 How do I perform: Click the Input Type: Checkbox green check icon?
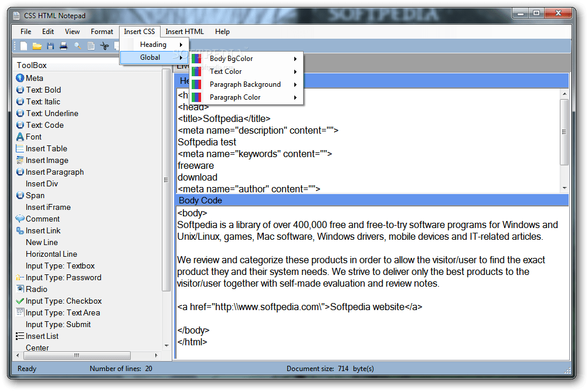click(x=21, y=301)
